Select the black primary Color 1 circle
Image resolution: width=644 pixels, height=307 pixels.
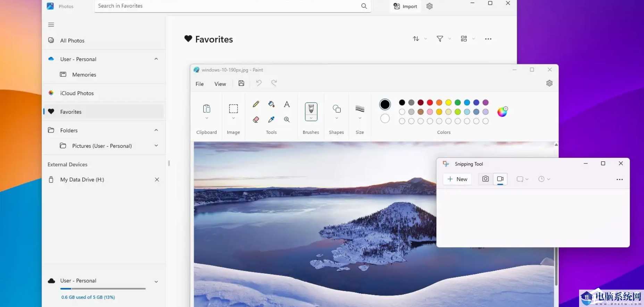[385, 104]
